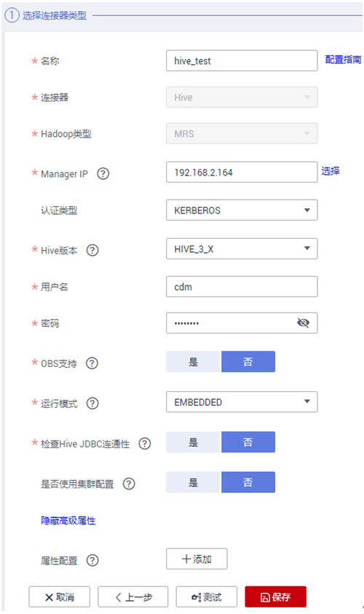Click the 测试 test connection button
This screenshot has width=364, height=614.
tap(207, 597)
